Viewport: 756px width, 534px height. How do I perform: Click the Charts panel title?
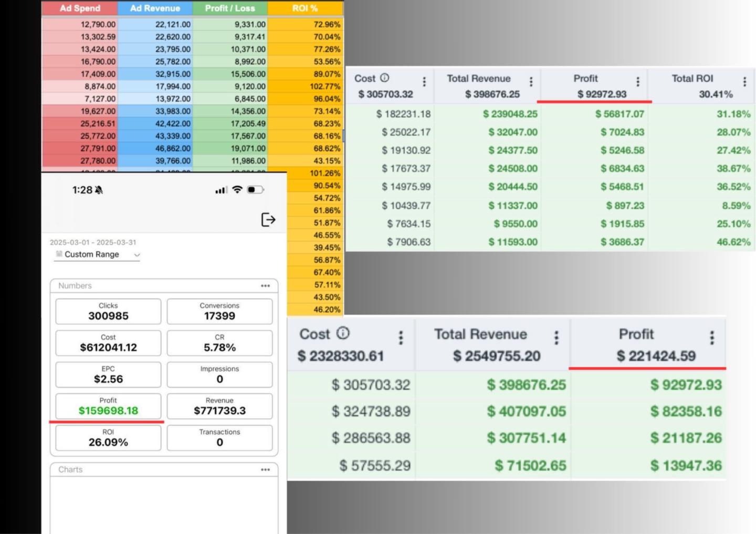point(70,469)
